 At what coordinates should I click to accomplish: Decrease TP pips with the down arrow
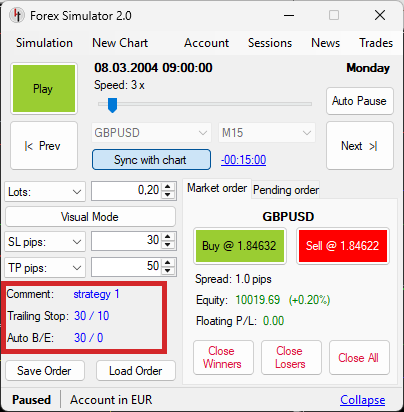pos(168,271)
